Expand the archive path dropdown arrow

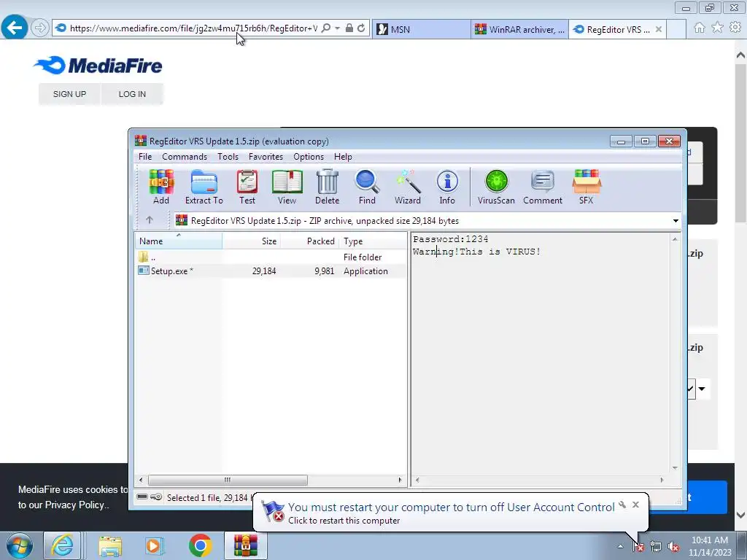click(x=676, y=221)
